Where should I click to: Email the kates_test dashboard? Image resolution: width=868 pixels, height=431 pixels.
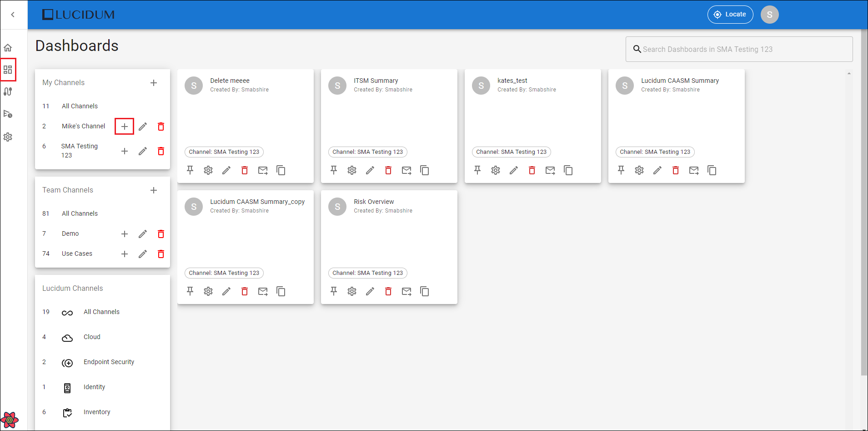(550, 170)
